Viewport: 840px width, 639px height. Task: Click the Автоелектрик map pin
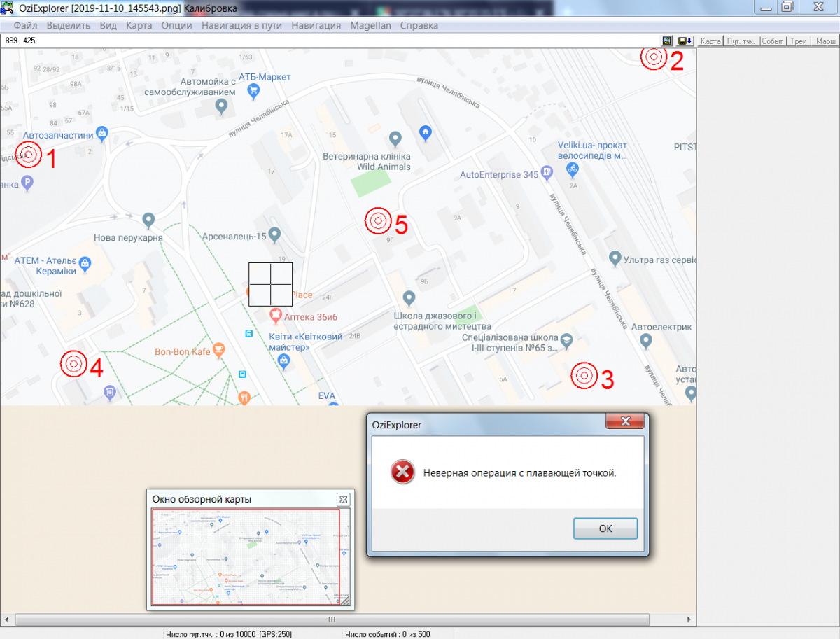[646, 341]
